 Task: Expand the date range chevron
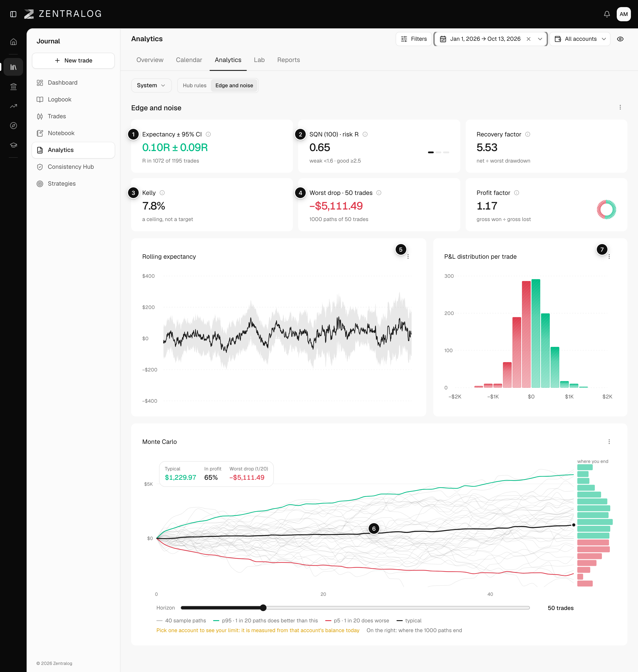(540, 39)
